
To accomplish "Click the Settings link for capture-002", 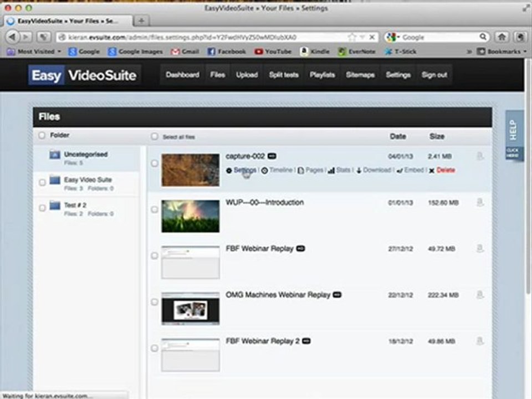I will [244, 170].
